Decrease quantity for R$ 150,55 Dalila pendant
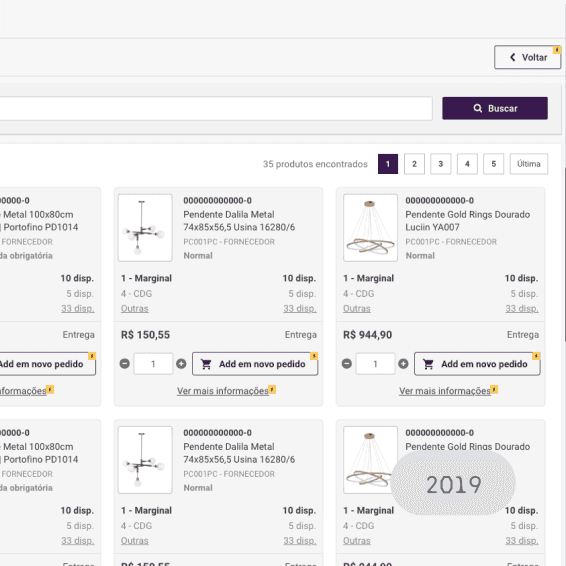Screen dimensions: 566x566 125,364
